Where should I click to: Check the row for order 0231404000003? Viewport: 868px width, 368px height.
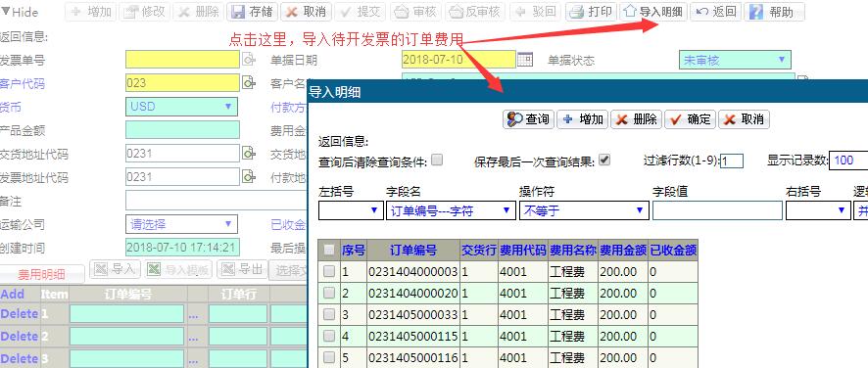pos(329,271)
